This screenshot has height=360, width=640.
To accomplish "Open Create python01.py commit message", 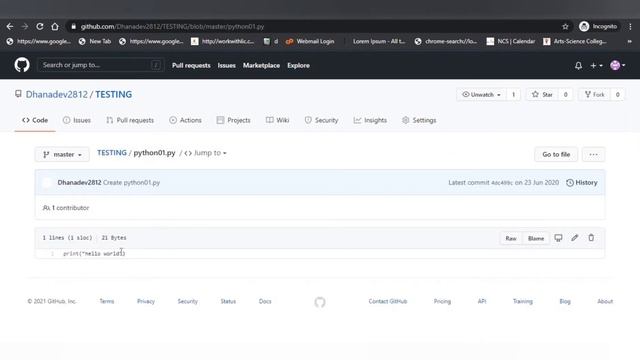I will tap(131, 182).
